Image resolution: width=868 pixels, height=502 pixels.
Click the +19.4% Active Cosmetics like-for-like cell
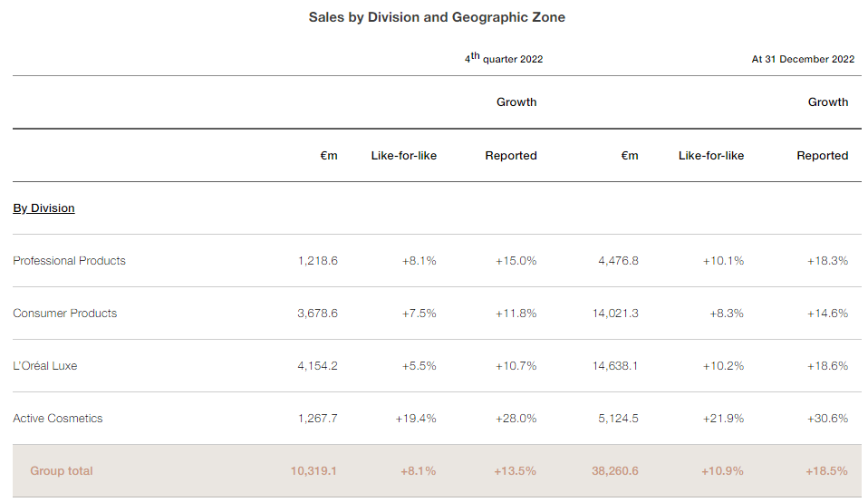pyautogui.click(x=416, y=419)
